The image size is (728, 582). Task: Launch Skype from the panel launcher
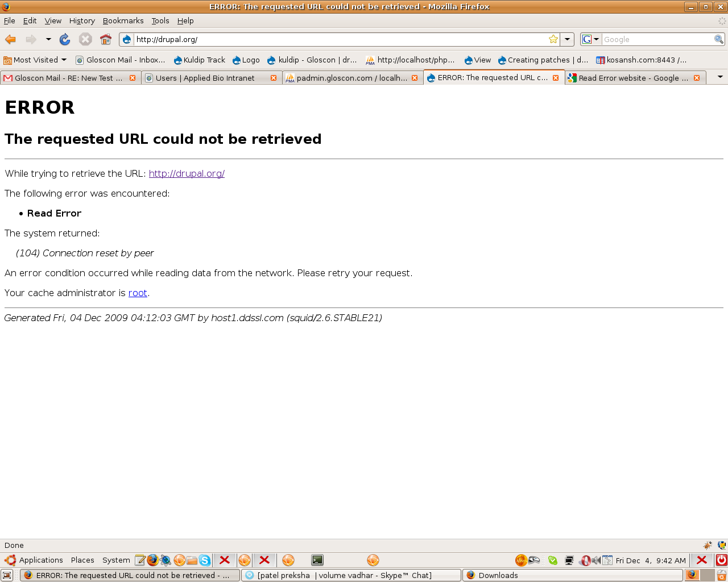(205, 560)
